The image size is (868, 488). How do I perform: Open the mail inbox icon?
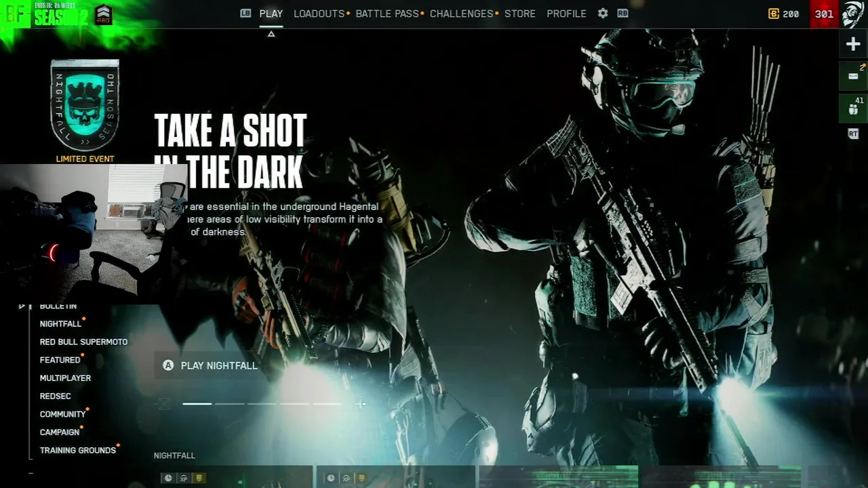(853, 77)
